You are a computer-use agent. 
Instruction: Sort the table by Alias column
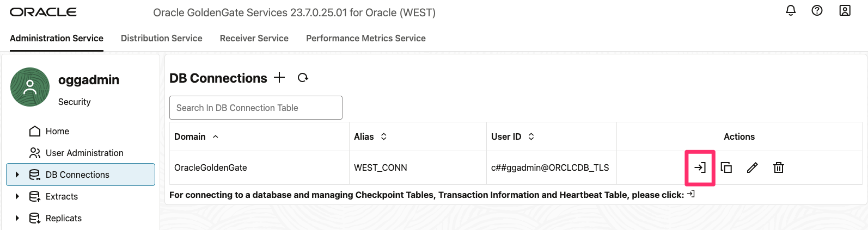tap(384, 136)
